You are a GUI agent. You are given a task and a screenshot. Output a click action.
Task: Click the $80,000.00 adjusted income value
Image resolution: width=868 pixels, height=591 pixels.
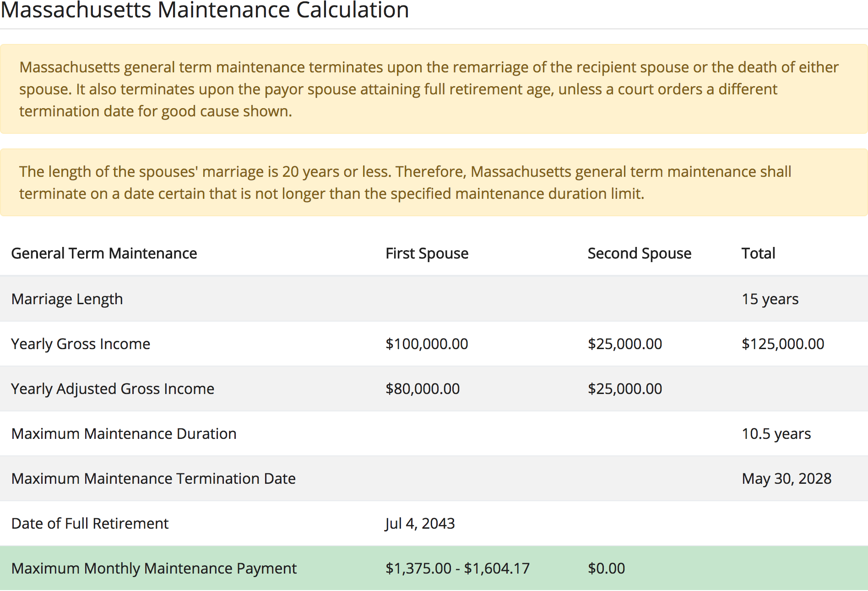tap(422, 389)
